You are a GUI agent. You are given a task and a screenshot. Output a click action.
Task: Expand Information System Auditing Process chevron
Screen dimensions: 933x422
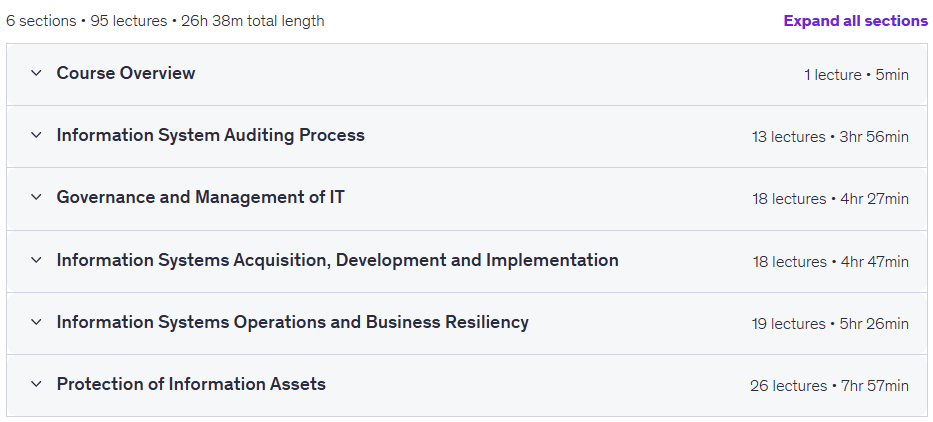click(x=36, y=135)
